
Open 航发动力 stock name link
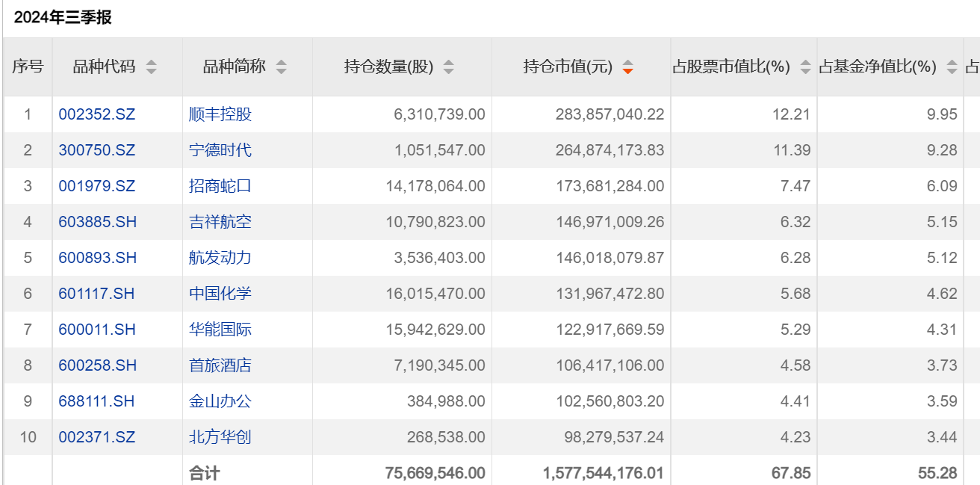point(220,258)
